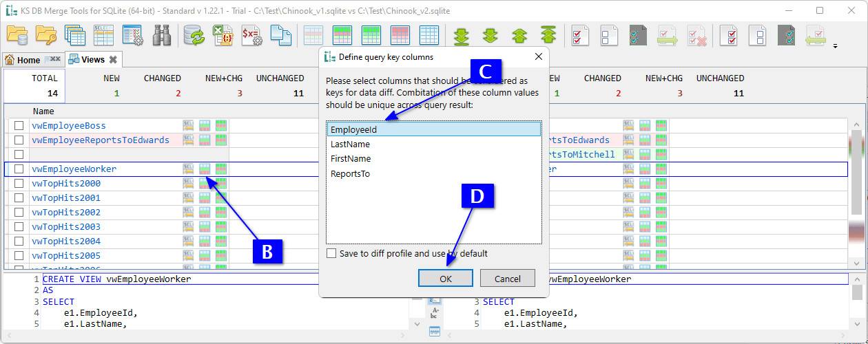
Task: Click the database refresh icon
Action: (195, 34)
